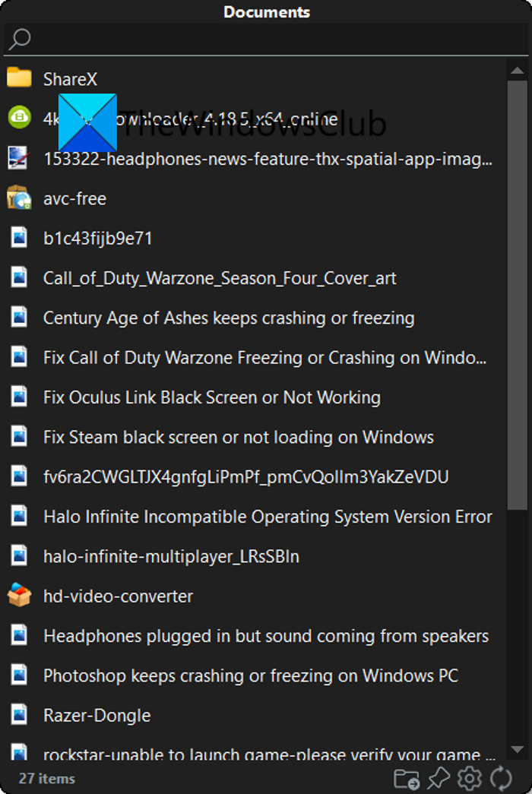Click the 27 items status text
The height and width of the screenshot is (794, 532).
(x=46, y=778)
